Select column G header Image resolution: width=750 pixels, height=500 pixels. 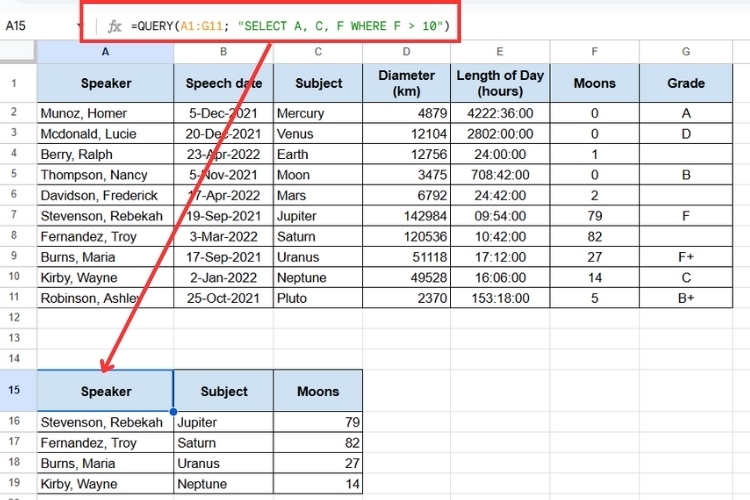(x=686, y=52)
